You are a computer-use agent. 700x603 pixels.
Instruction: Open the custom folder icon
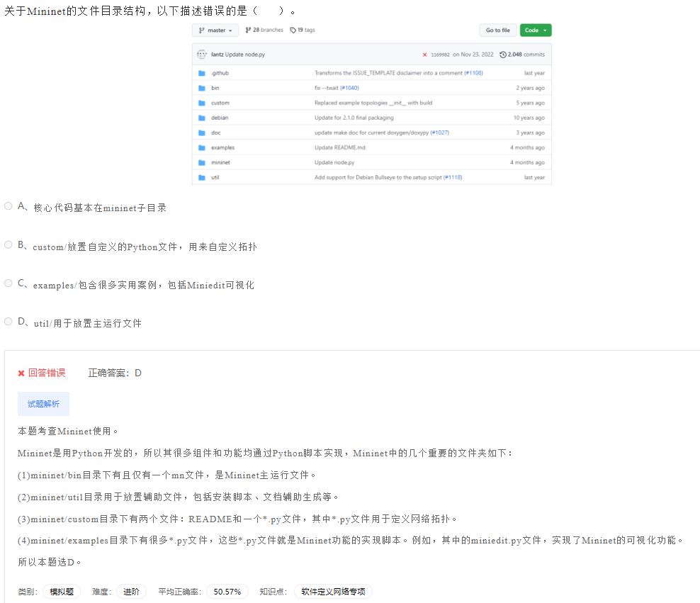pyautogui.click(x=203, y=102)
